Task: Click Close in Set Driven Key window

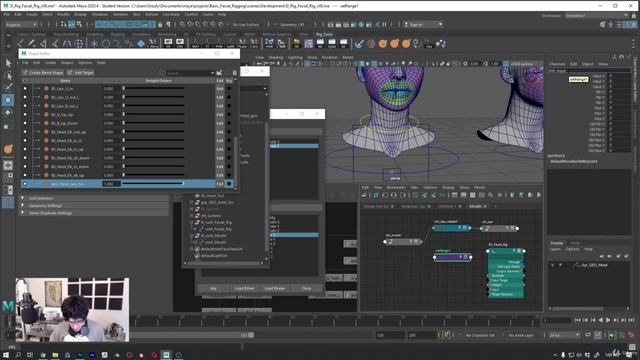Action: pyautogui.click(x=306, y=288)
